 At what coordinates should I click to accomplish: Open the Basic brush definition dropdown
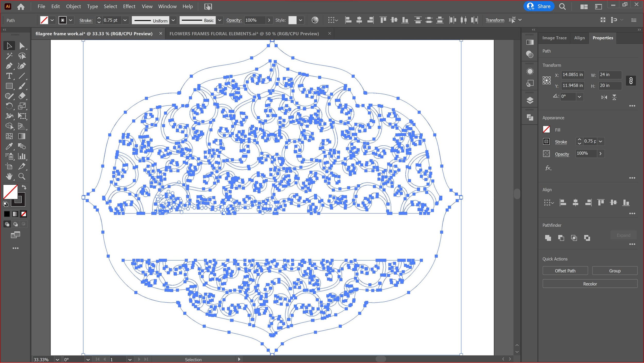coord(219,20)
